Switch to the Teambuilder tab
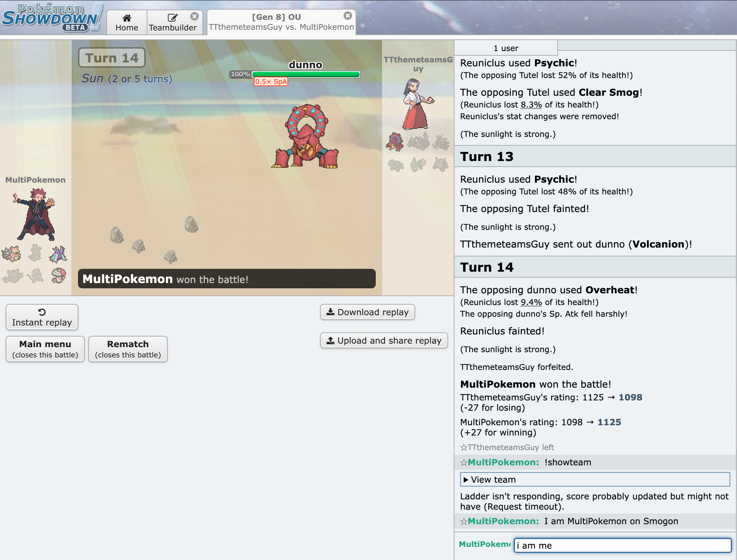The height and width of the screenshot is (560, 737). click(x=173, y=23)
